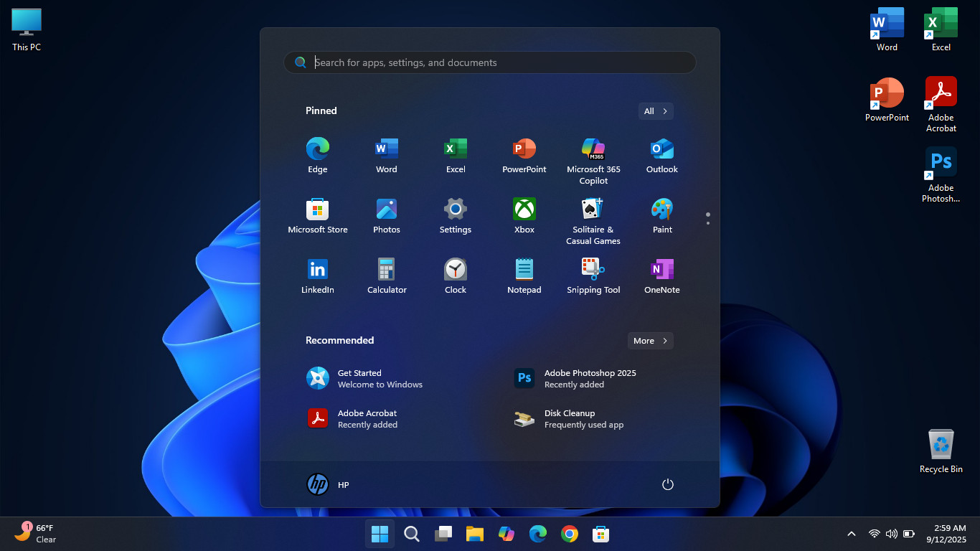Go to the second pinned apps page dot
Viewport: 980px width, 551px height.
coord(708,223)
